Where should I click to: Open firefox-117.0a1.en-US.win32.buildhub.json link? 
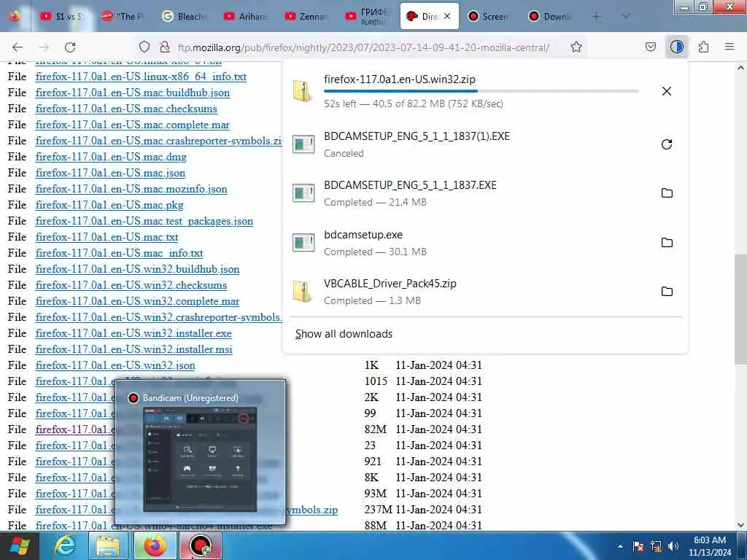pyautogui.click(x=137, y=269)
